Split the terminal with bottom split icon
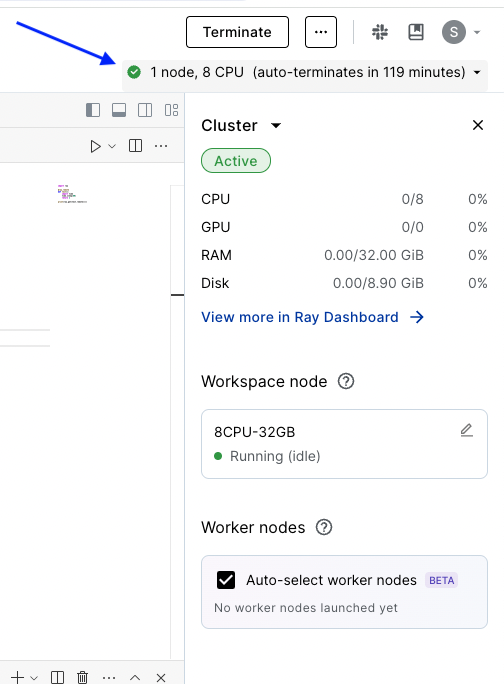504x684 pixels. point(57,677)
